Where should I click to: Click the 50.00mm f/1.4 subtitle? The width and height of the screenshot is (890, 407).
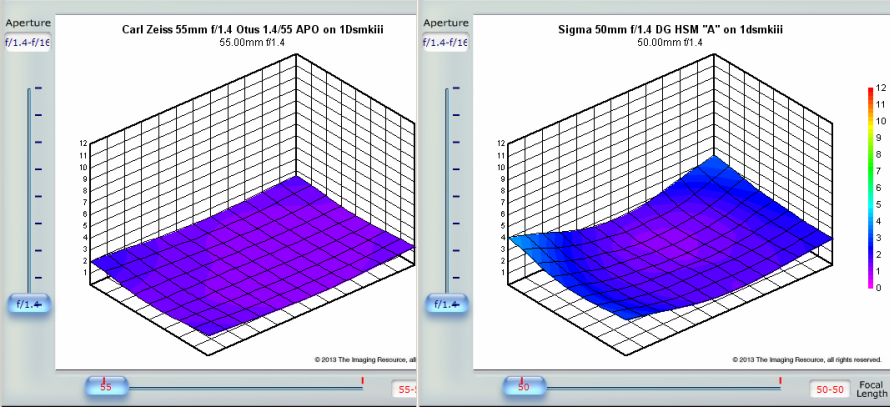[x=670, y=41]
